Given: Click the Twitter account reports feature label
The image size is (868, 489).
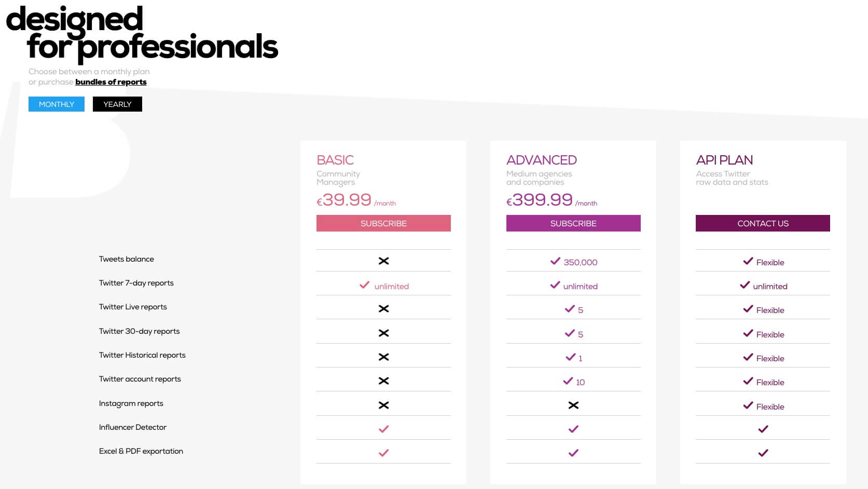Looking at the screenshot, I should coord(140,379).
